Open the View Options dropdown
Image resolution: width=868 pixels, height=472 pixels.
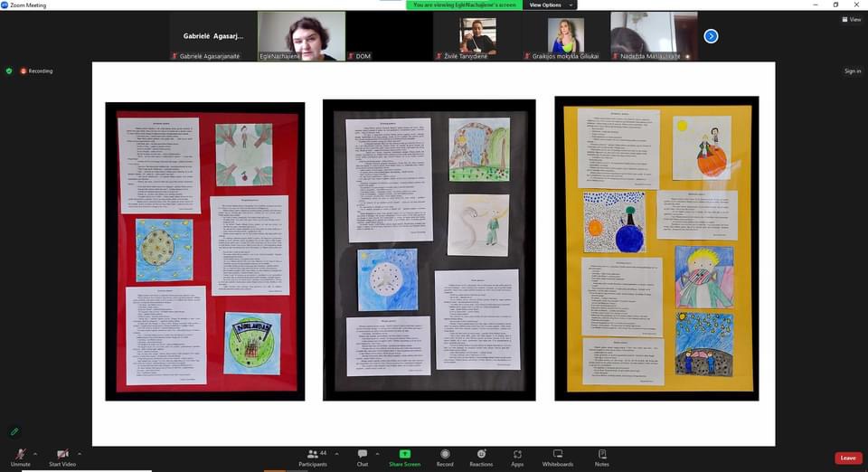[550, 5]
